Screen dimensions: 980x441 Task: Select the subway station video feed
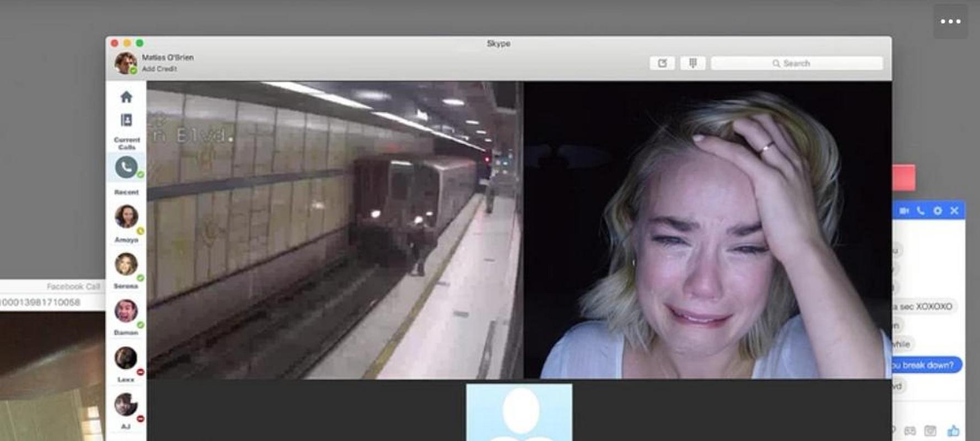[335, 230]
